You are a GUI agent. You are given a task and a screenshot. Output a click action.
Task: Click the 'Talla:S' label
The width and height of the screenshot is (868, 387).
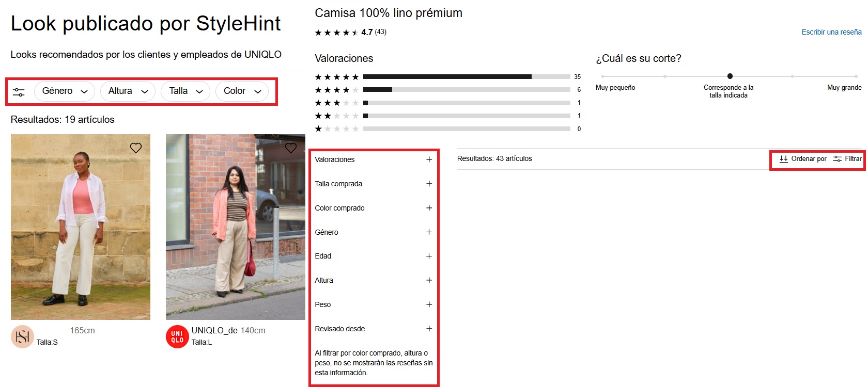[47, 342]
